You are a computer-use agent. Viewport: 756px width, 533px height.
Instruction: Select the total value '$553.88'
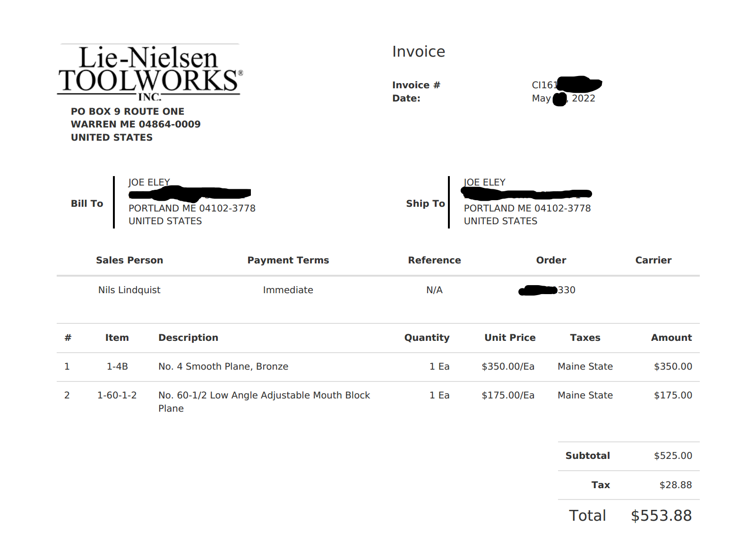(x=661, y=516)
